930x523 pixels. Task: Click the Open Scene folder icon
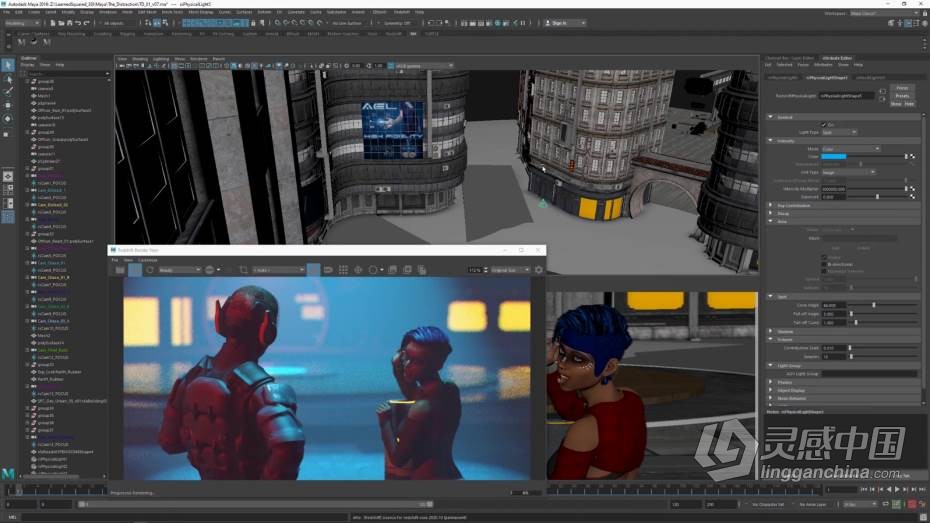click(x=61, y=23)
